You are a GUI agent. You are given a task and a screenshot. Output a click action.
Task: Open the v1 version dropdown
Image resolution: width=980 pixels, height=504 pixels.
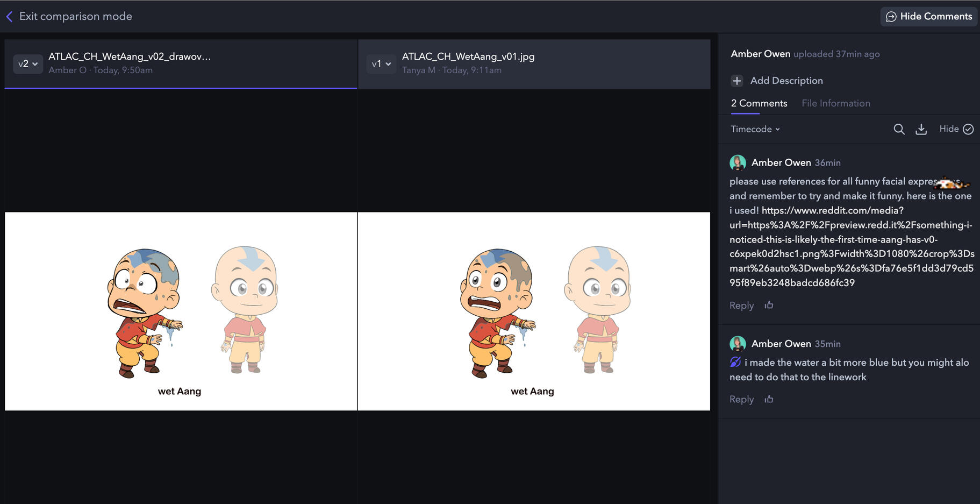click(381, 64)
